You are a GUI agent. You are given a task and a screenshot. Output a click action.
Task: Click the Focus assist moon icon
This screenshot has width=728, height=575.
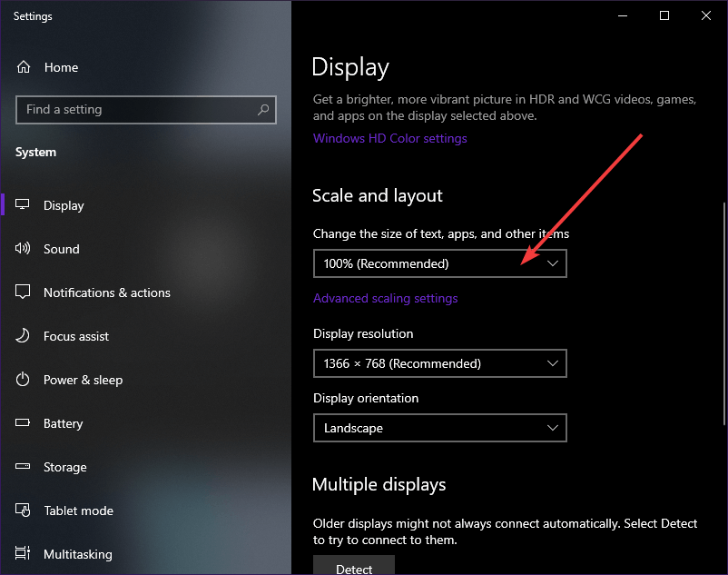point(24,336)
